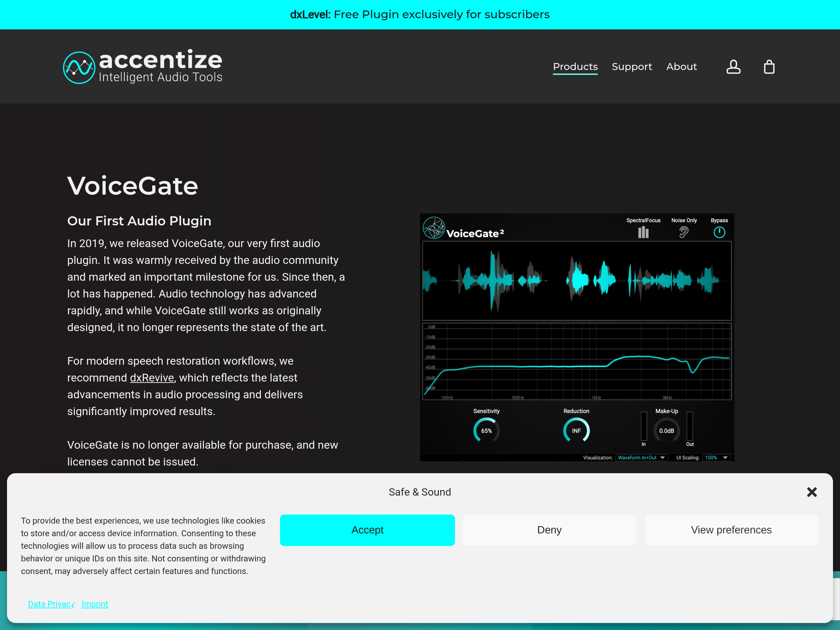Click the Make-Up 0.0dB knob in plugin image
Screen dimensions: 840x630
click(666, 430)
